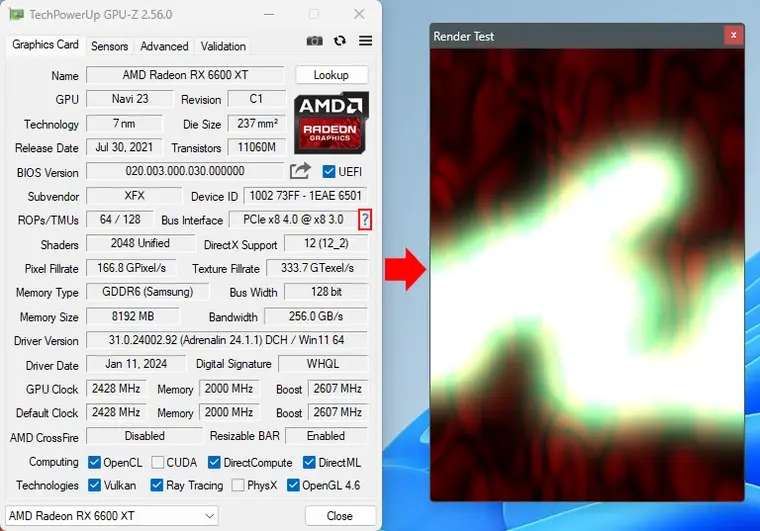
Task: Click Default Clock row Boost 2607 MHz
Action: pyautogui.click(x=337, y=412)
